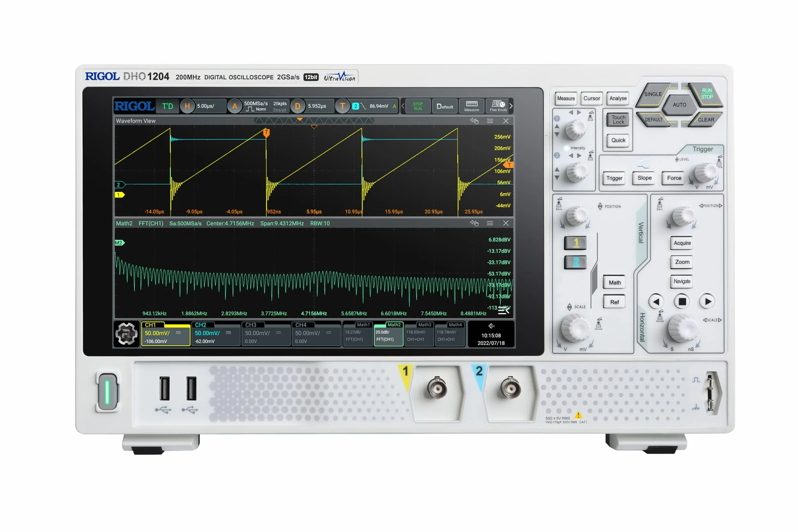Screen dimensions: 798x532
Task: Tap the D delay icon
Action: tap(298, 106)
